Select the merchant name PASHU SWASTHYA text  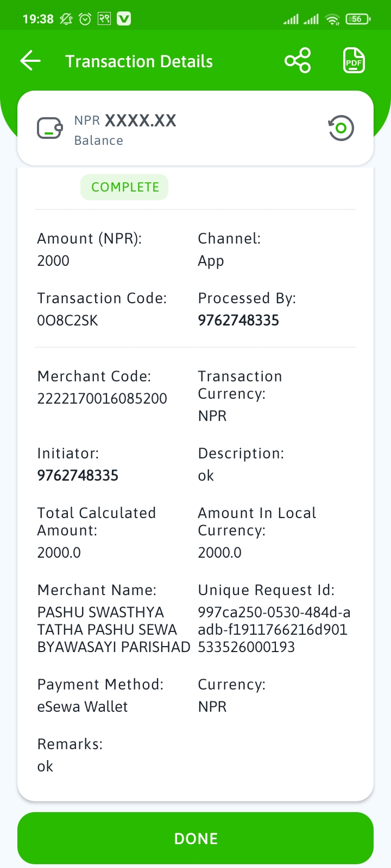(x=100, y=612)
